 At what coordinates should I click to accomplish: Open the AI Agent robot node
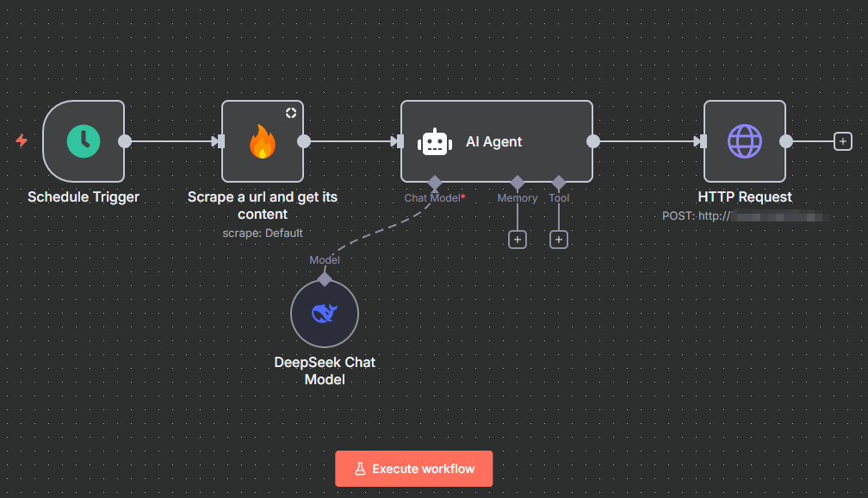[x=435, y=142]
